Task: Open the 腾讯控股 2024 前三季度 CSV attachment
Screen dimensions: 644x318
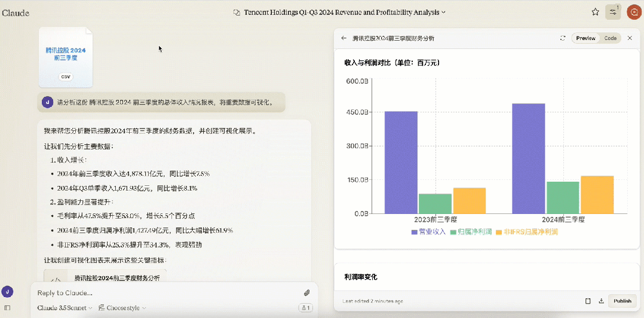Action: [x=66, y=57]
